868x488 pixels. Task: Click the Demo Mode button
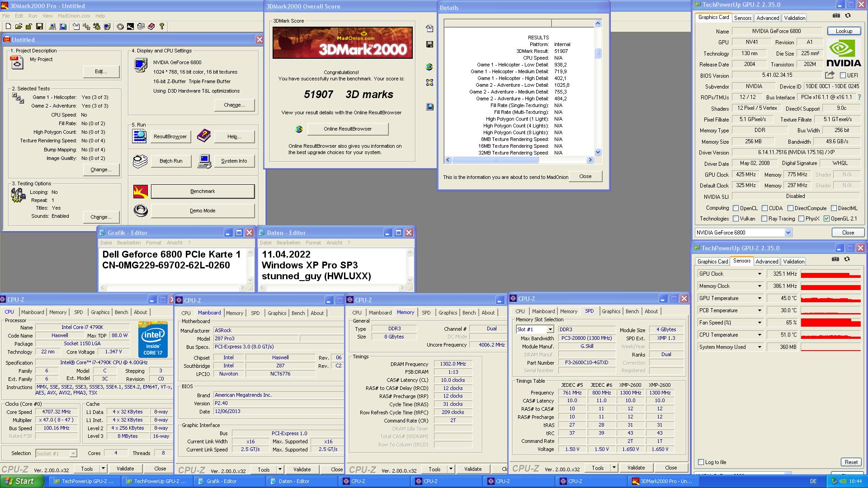coord(203,211)
